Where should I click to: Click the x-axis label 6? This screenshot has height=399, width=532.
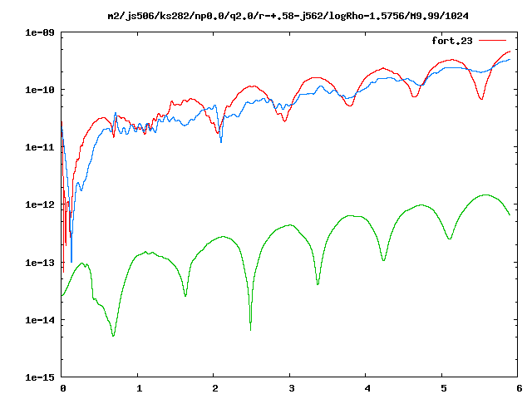coord(520,388)
